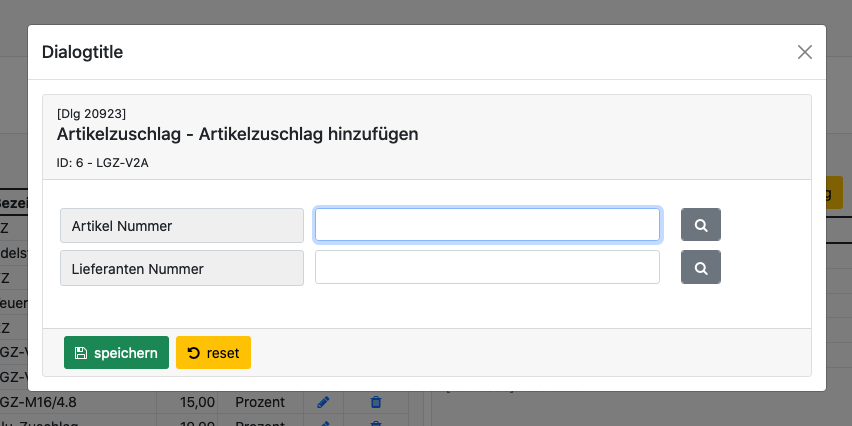Click the [Dlg 20923] dialog reference
Viewport: 852px width, 426px height.
click(x=91, y=112)
